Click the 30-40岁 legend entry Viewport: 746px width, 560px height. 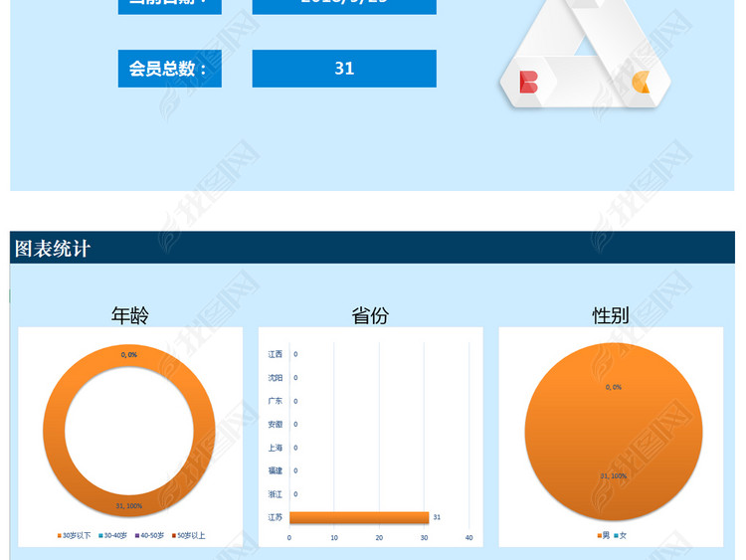coord(112,536)
